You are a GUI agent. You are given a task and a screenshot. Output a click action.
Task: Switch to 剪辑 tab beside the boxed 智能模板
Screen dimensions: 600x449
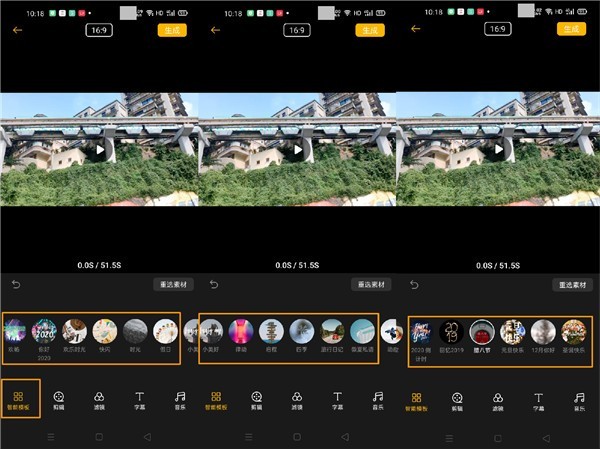pyautogui.click(x=59, y=400)
